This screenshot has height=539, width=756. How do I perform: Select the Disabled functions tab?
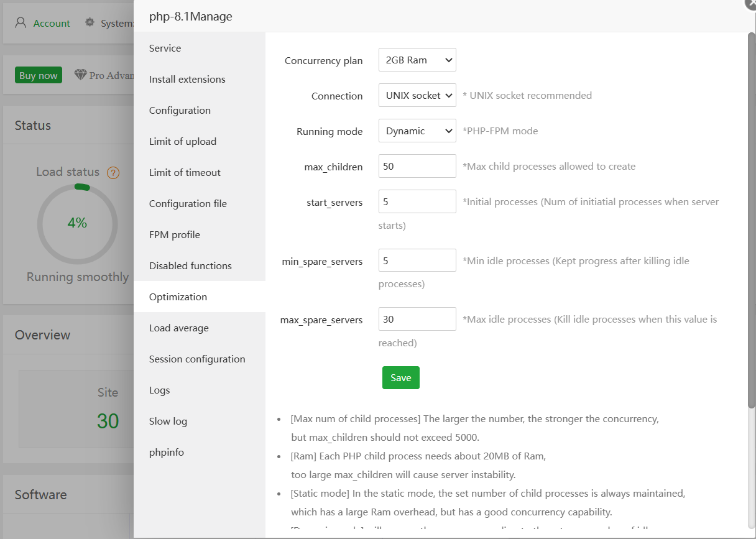point(190,266)
